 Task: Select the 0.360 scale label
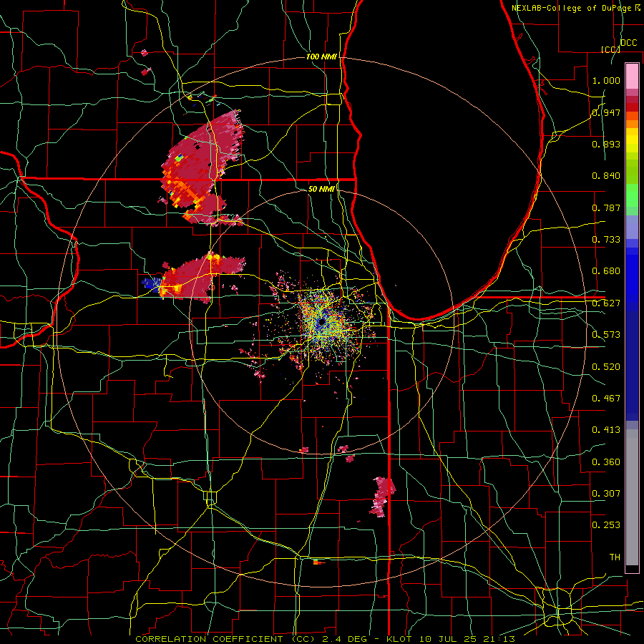pos(606,462)
